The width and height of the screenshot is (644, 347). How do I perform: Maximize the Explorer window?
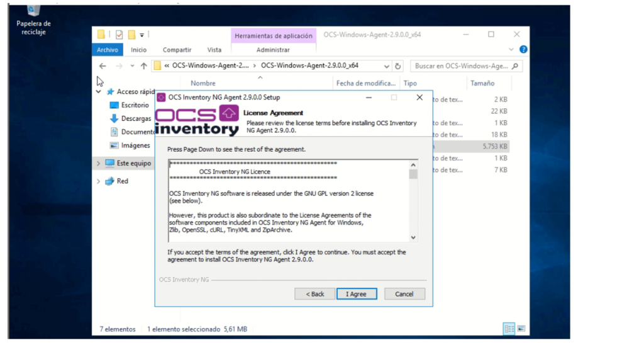pos(491,35)
